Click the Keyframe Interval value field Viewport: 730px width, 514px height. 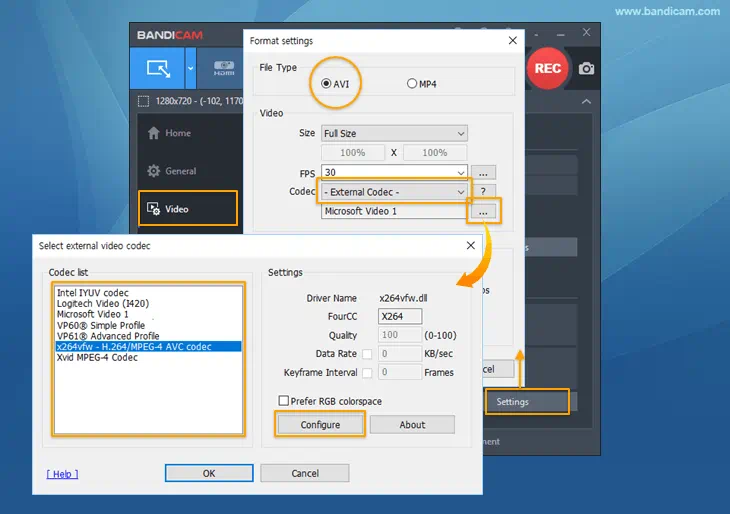[x=400, y=372]
